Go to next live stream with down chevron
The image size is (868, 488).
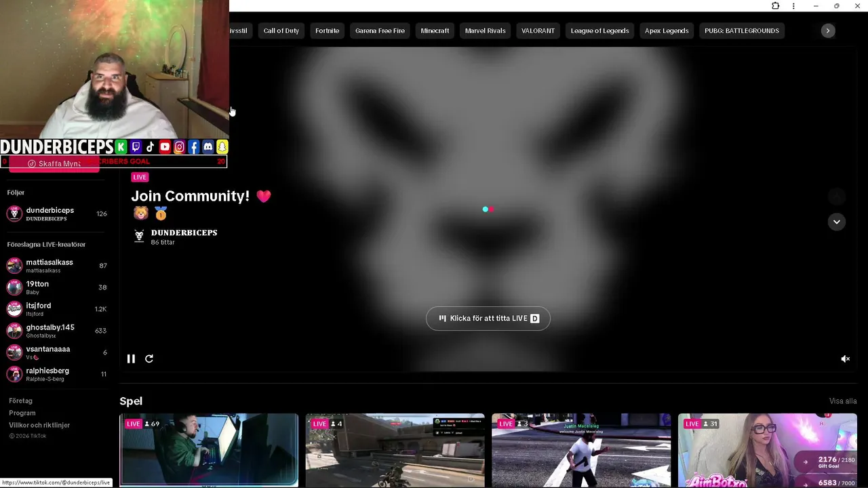click(836, 222)
